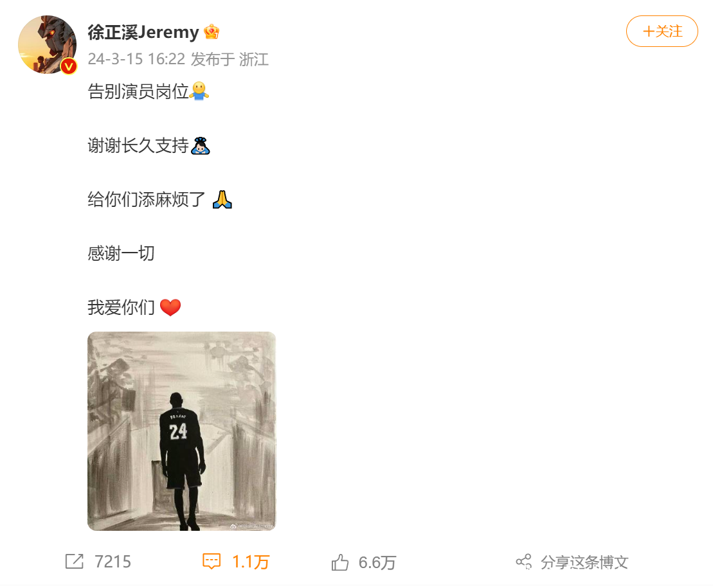Viewport: 713px width, 588px height.
Task: Click the red heart emoji
Action: point(170,308)
